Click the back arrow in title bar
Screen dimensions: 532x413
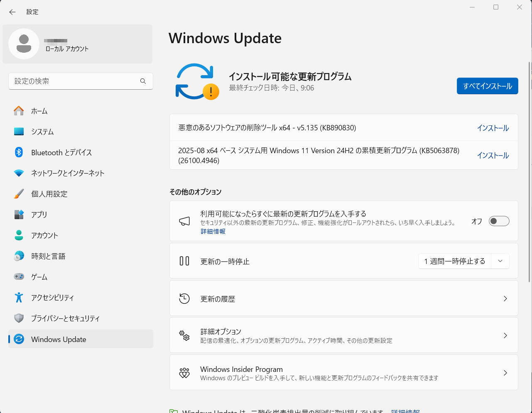point(12,12)
